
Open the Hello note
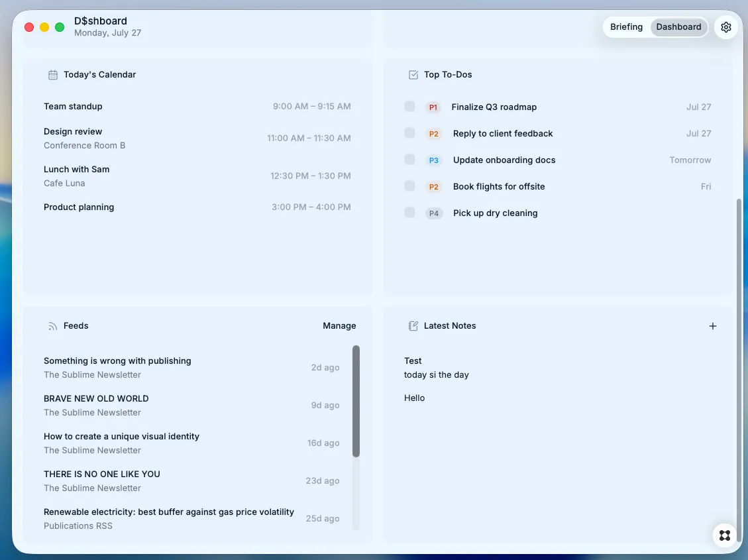coord(414,398)
